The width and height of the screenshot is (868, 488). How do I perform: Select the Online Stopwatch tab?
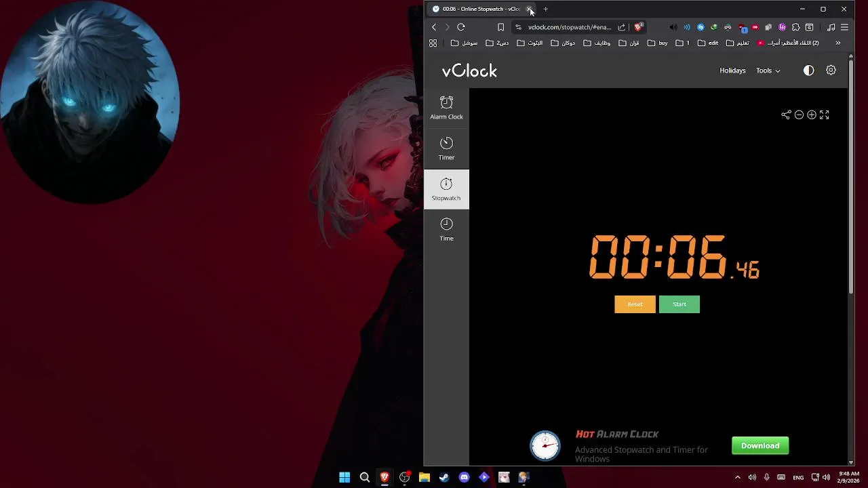pos(481,9)
